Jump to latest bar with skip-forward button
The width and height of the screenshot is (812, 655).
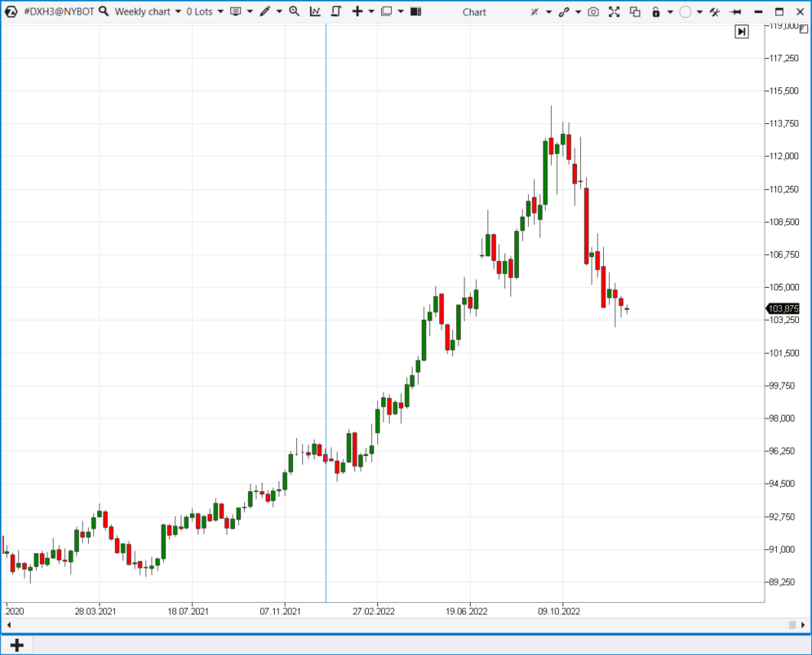pos(741,32)
